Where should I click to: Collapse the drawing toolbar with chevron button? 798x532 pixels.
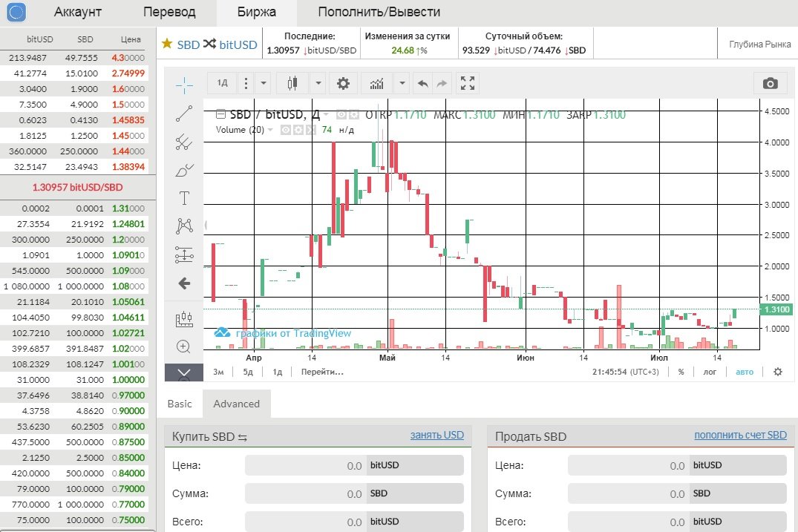[183, 372]
